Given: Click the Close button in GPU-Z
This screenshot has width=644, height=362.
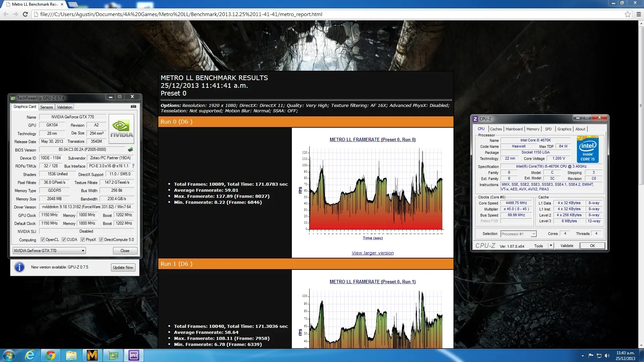Looking at the screenshot, I should click(125, 251).
